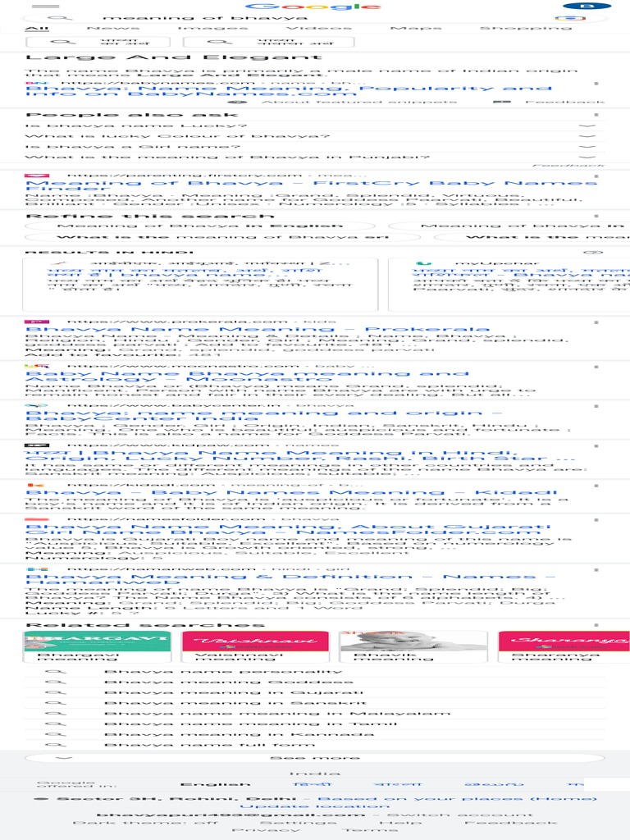This screenshot has height=840, width=630.
Task: Open the three-dot menu for the BabyNames.com snippet
Action: tap(596, 84)
